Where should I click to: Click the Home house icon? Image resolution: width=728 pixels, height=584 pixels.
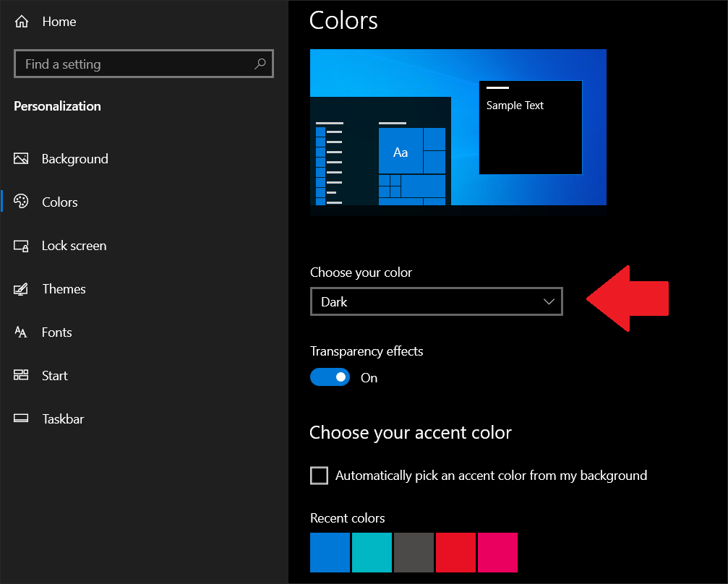coord(22,22)
